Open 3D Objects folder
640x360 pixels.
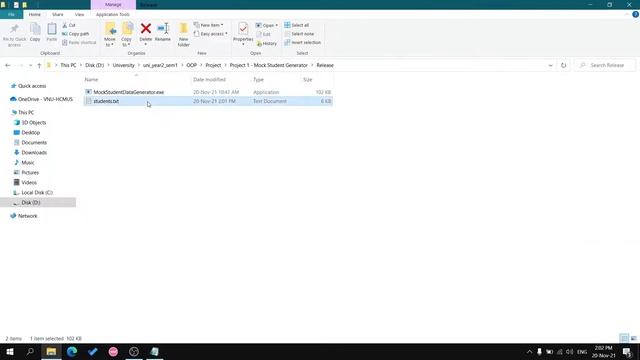(x=33, y=122)
